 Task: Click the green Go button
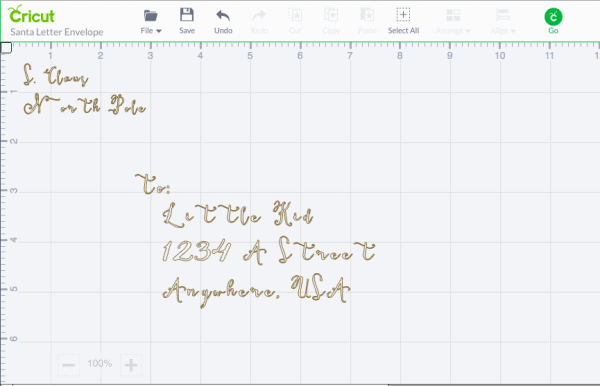tap(553, 17)
